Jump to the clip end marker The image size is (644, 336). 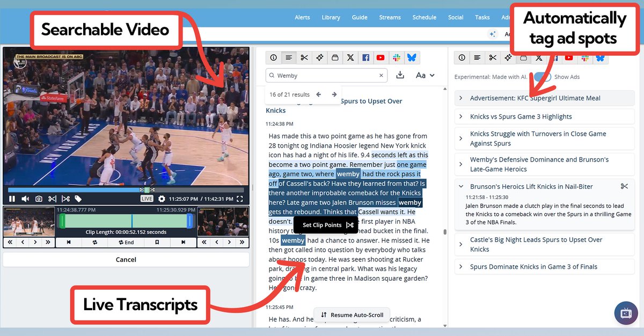(x=183, y=242)
